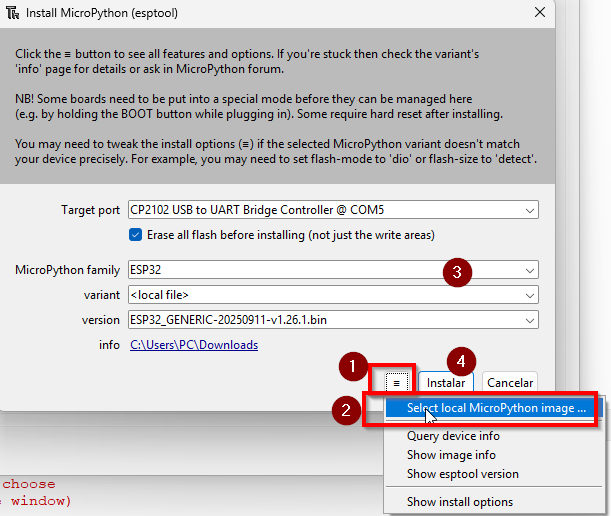Select Query device info from menu
Image resolution: width=611 pixels, height=516 pixels.
[x=453, y=436]
